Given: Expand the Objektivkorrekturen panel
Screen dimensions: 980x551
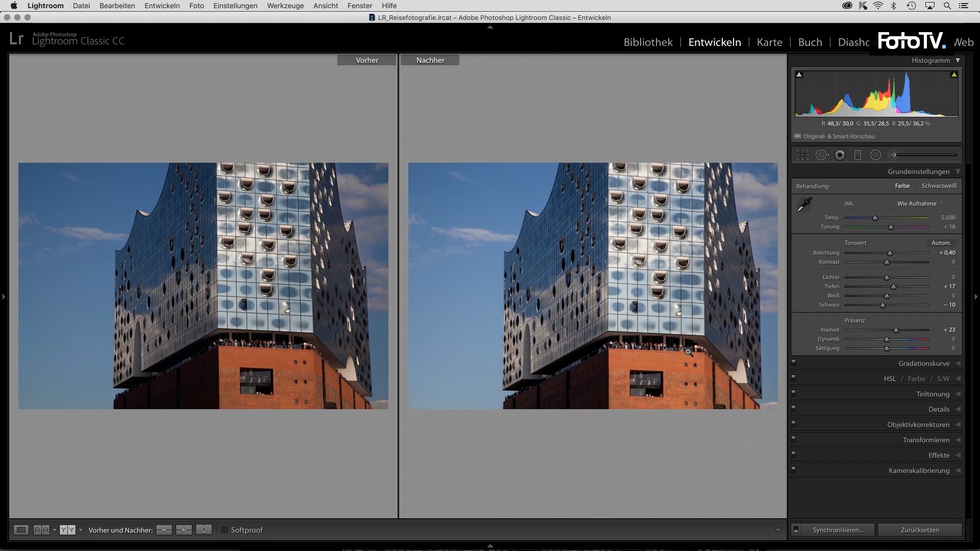Looking at the screenshot, I should pos(958,424).
